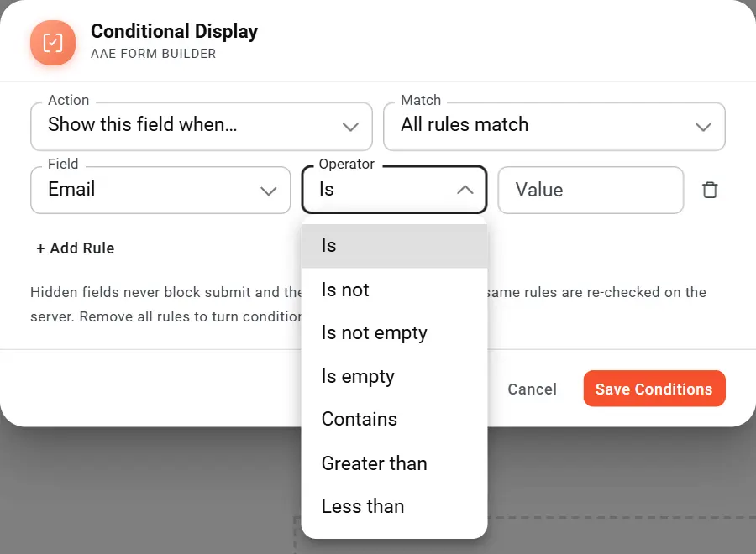
Task: Select the 'Is not' operator option
Action: [395, 290]
